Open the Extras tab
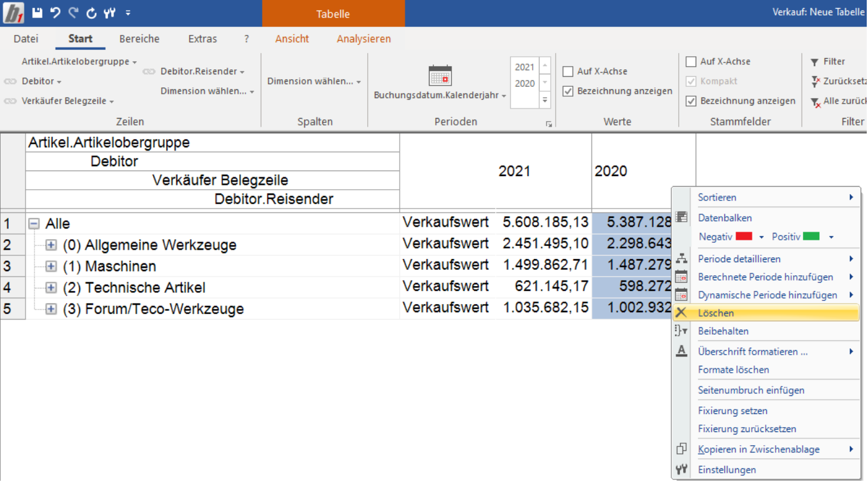This screenshot has width=868, height=487. pos(202,39)
